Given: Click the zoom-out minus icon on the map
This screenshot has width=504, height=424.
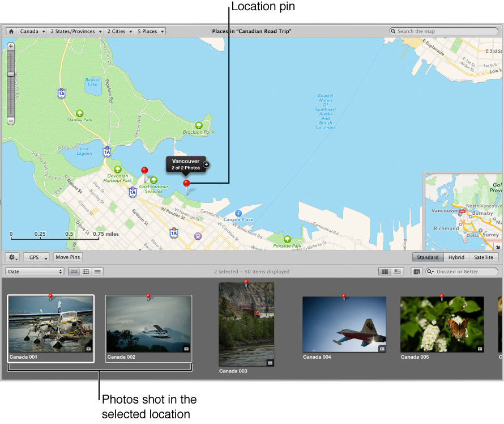Looking at the screenshot, I should (10, 121).
